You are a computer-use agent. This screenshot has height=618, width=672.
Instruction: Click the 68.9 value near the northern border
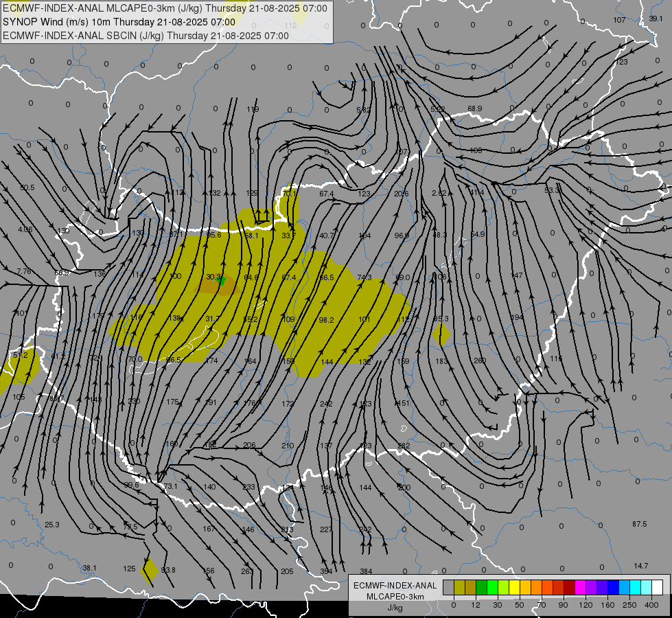475,108
